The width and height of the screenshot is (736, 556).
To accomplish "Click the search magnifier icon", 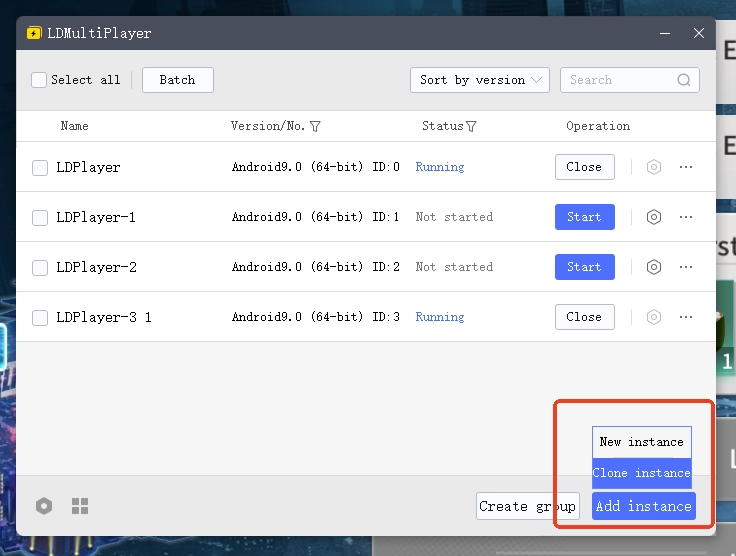I will 684,80.
